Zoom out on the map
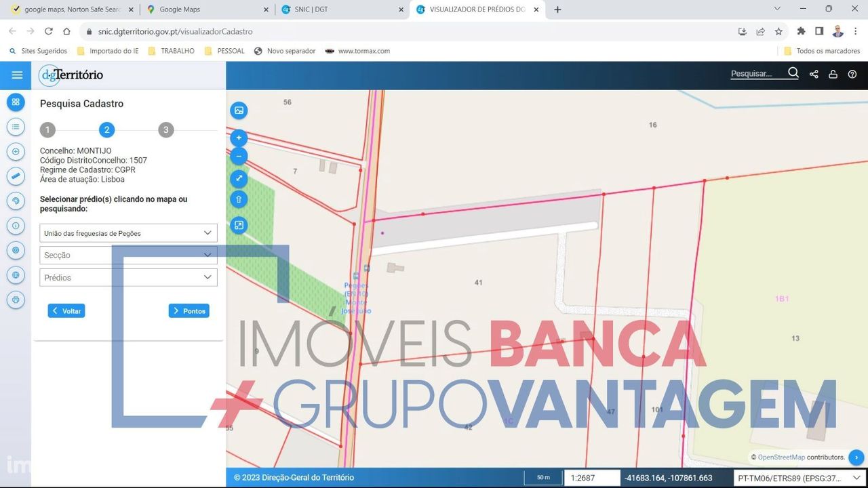Image resolution: width=868 pixels, height=488 pixels. 239,157
